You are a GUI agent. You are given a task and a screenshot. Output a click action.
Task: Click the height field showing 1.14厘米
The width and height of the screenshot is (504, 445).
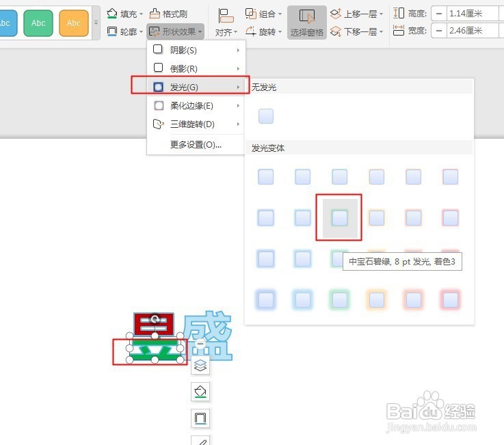point(473,14)
